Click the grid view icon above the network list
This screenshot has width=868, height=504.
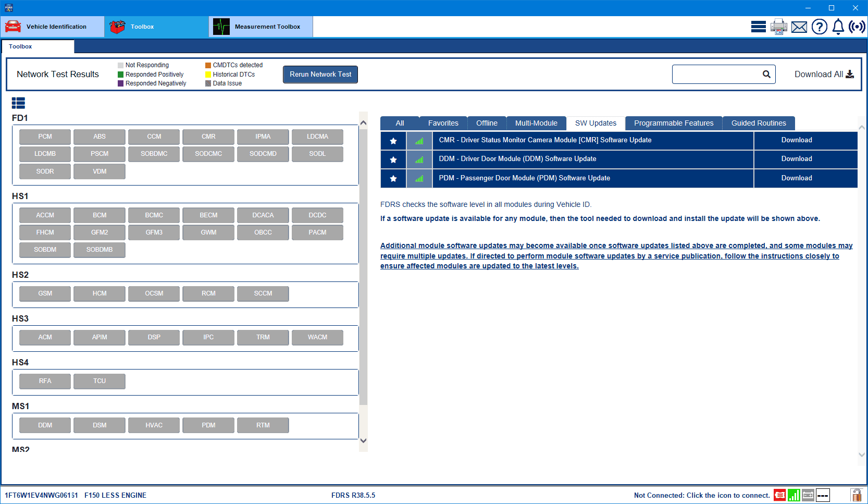click(x=18, y=103)
